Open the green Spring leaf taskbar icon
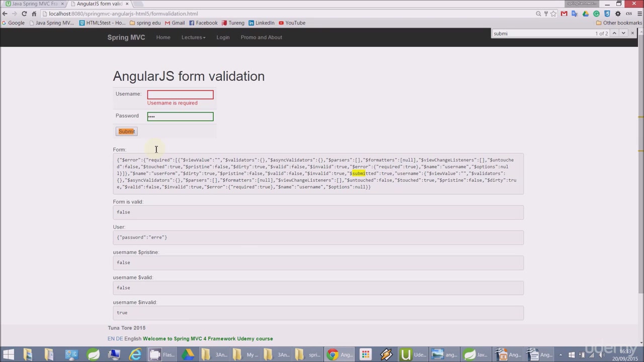This screenshot has height=362, width=644. [93, 354]
